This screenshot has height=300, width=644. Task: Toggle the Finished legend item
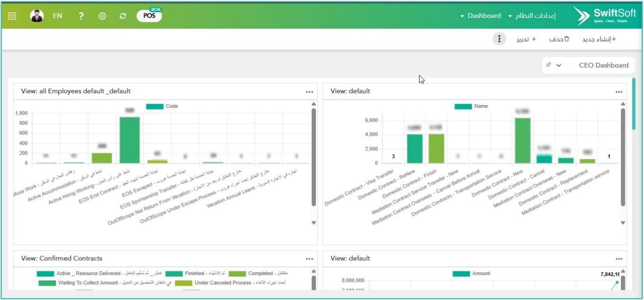pos(196,274)
